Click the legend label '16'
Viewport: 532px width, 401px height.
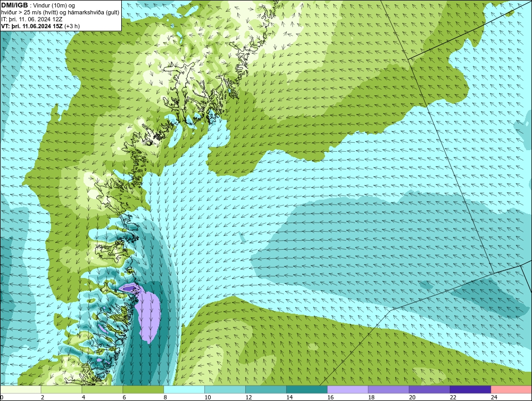(x=330, y=397)
